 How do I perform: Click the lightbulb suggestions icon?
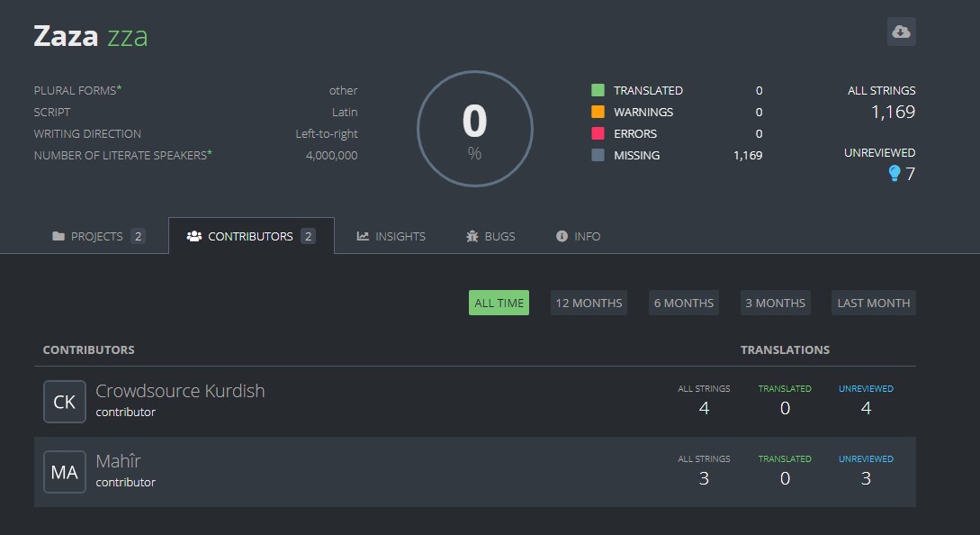pyautogui.click(x=893, y=173)
